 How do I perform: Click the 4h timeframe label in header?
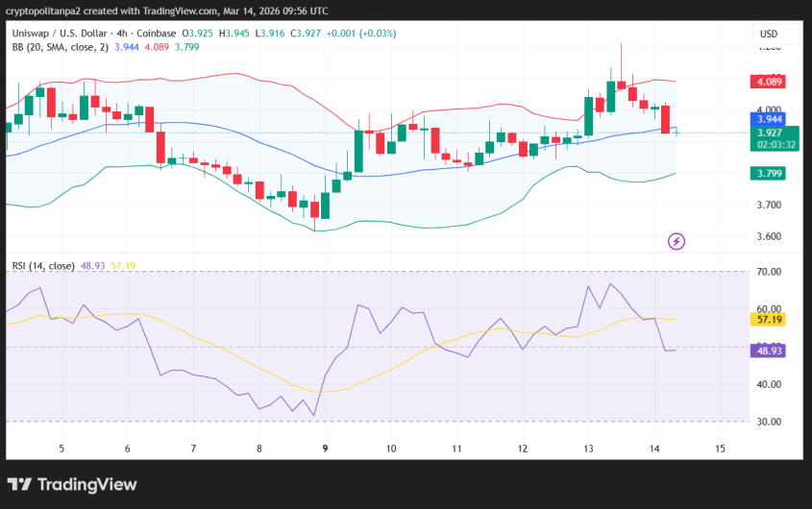tap(122, 34)
